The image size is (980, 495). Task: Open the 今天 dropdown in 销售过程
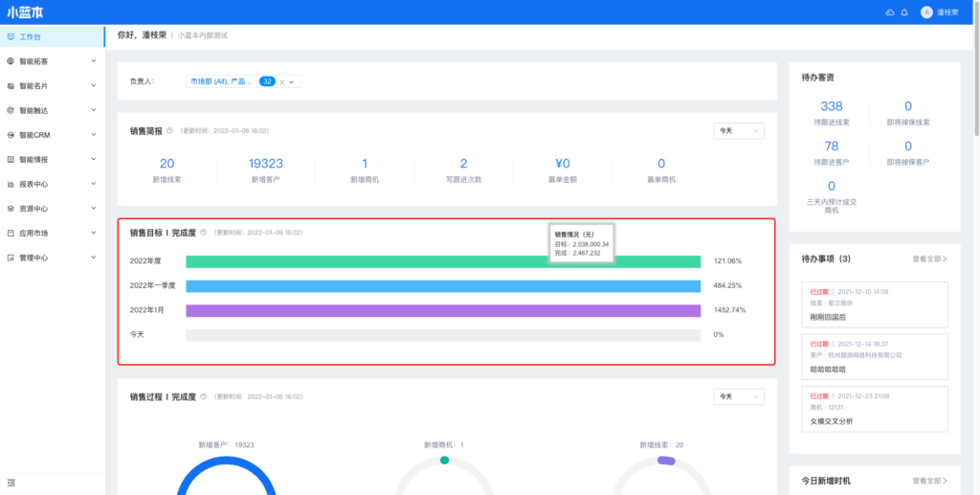[739, 396]
